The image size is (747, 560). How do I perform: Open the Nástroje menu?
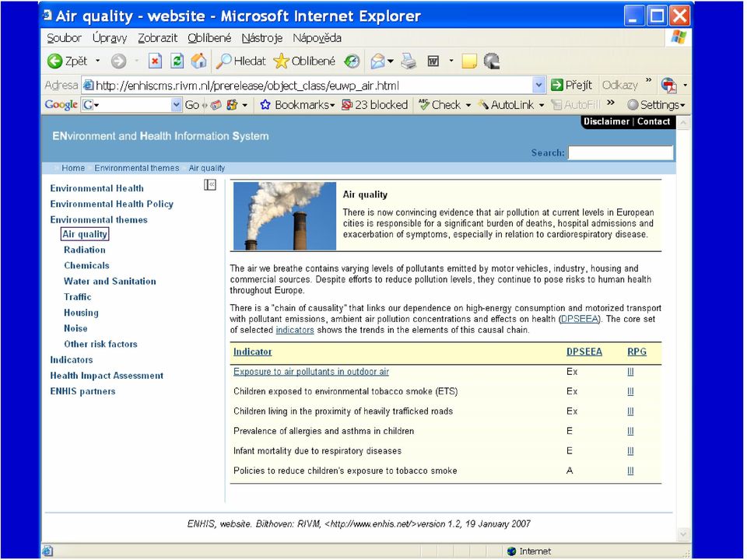coord(262,38)
